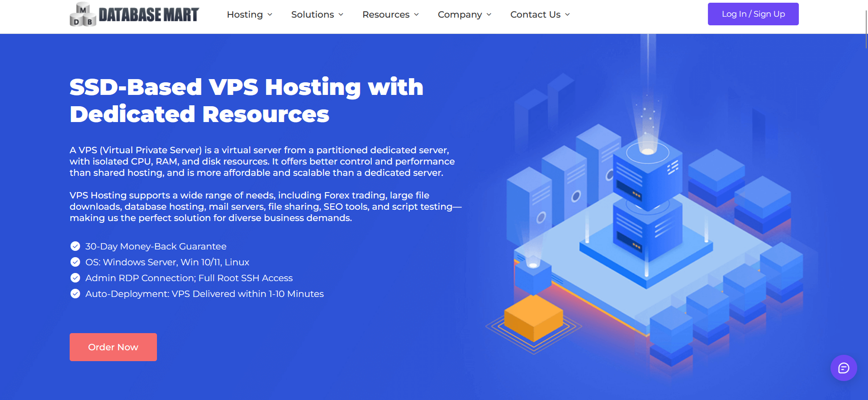Click checkmark beside Admin RDP Connection line
This screenshot has width=868, height=400.
75,278
